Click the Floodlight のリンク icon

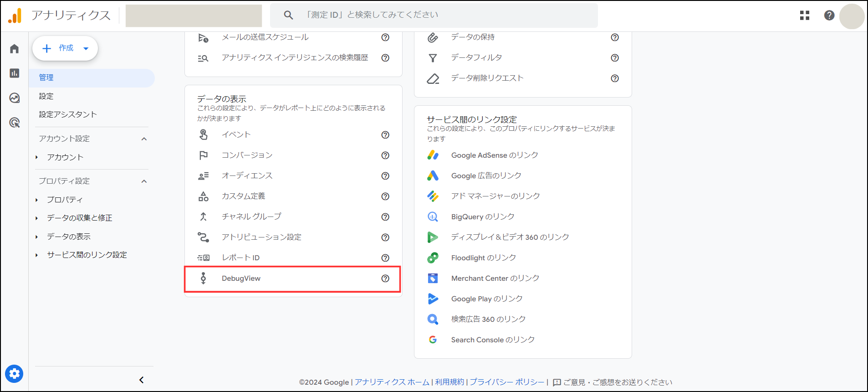(433, 258)
